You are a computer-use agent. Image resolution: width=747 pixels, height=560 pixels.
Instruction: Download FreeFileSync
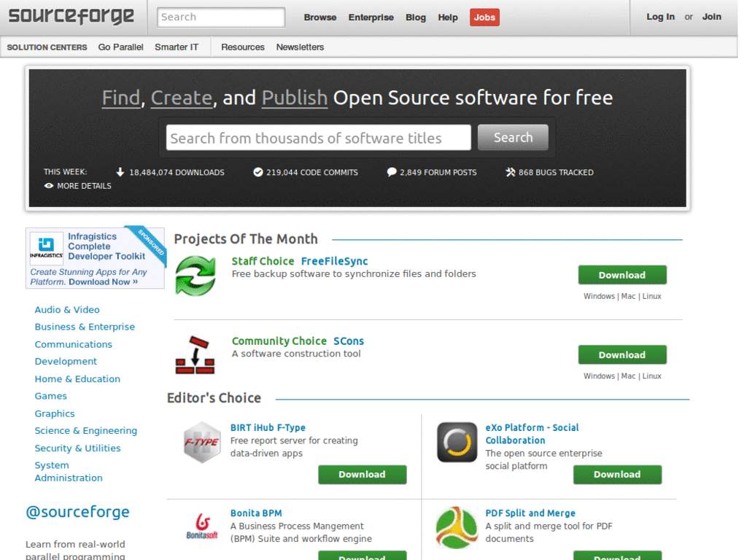coord(622,275)
